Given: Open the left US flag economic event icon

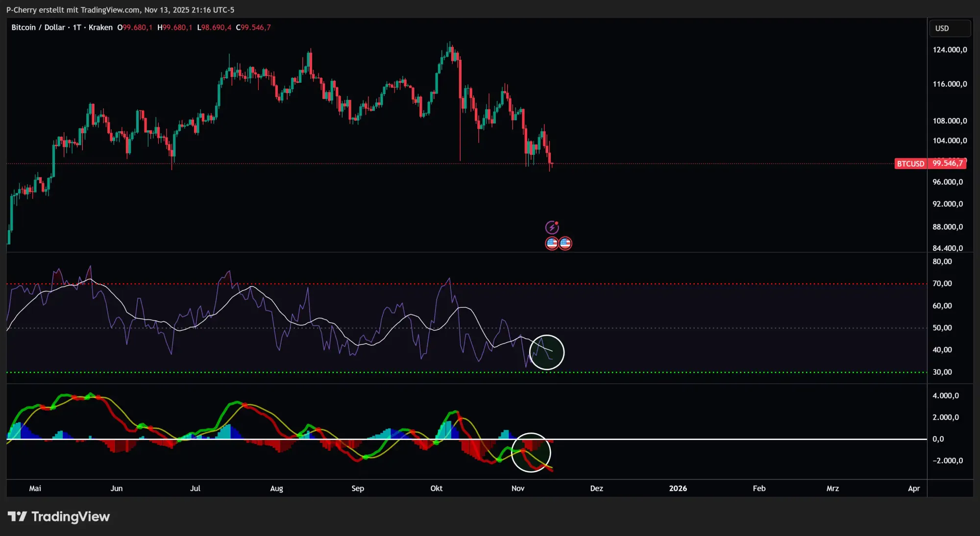Looking at the screenshot, I should point(551,243).
